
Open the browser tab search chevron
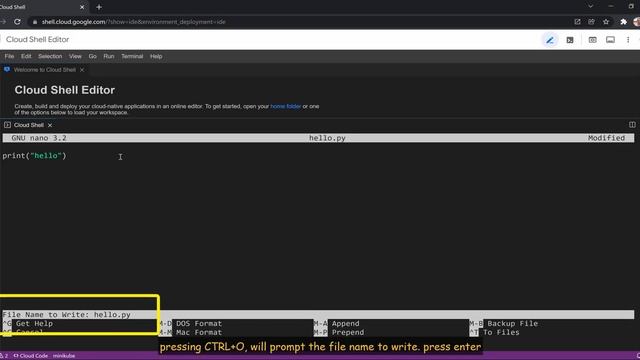(x=590, y=7)
